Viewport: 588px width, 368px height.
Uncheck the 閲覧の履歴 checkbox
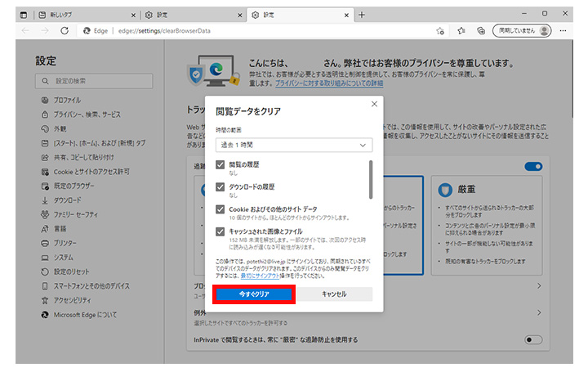pos(220,164)
